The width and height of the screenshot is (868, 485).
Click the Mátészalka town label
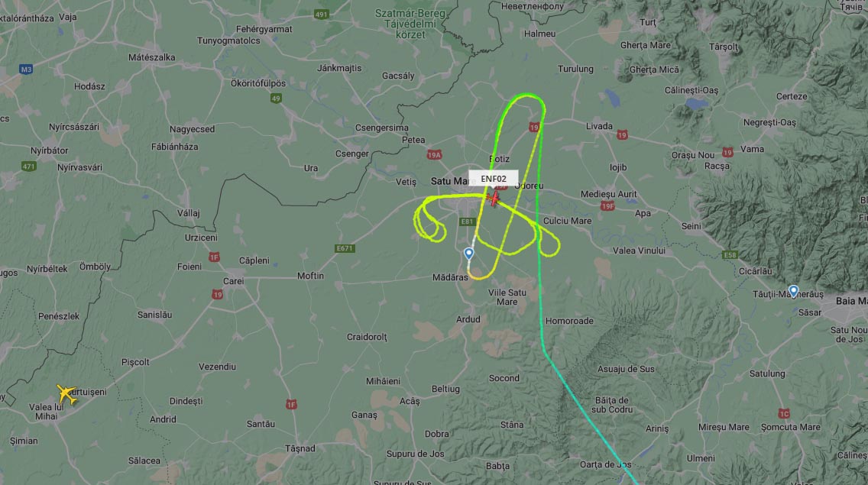point(152,57)
